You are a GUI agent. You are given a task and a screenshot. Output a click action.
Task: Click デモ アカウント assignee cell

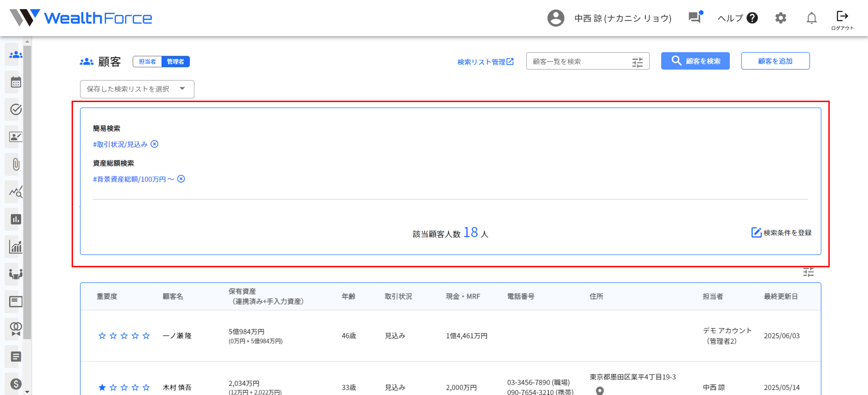[727, 336]
